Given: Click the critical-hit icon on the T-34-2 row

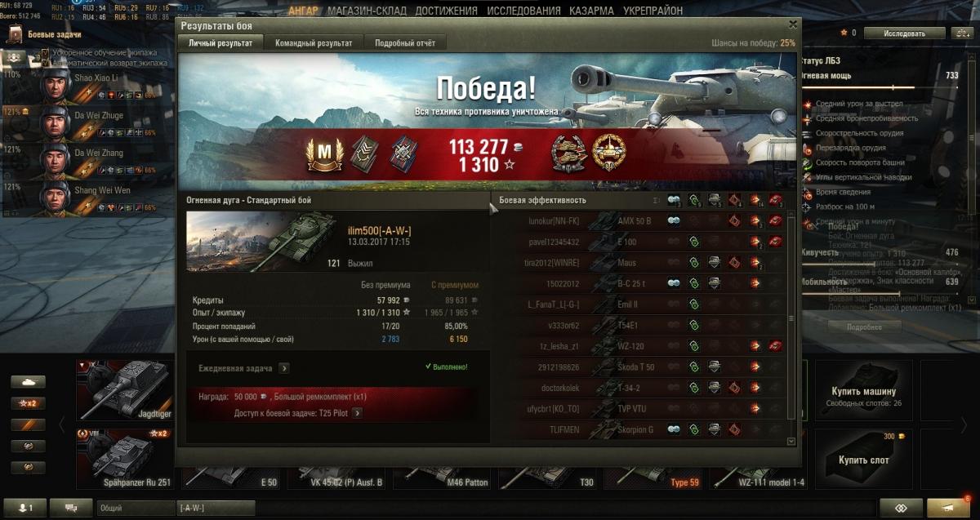Looking at the screenshot, I should (734, 387).
